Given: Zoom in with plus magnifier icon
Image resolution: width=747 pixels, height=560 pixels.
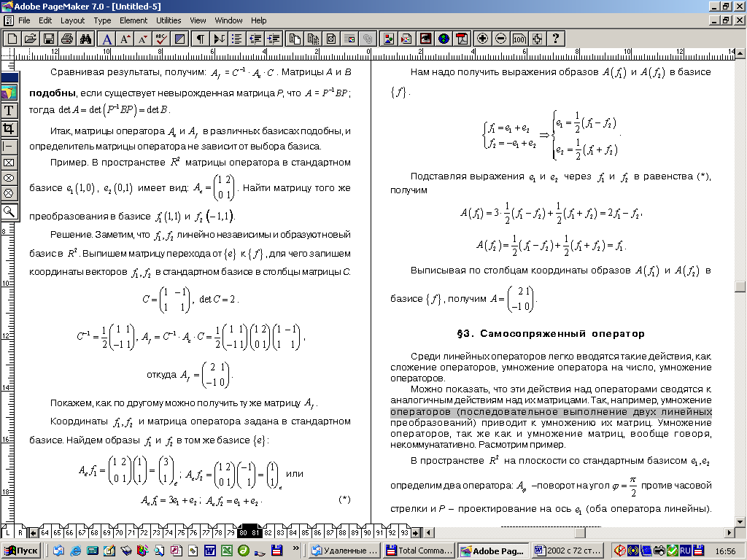Looking at the screenshot, I should pos(482,39).
